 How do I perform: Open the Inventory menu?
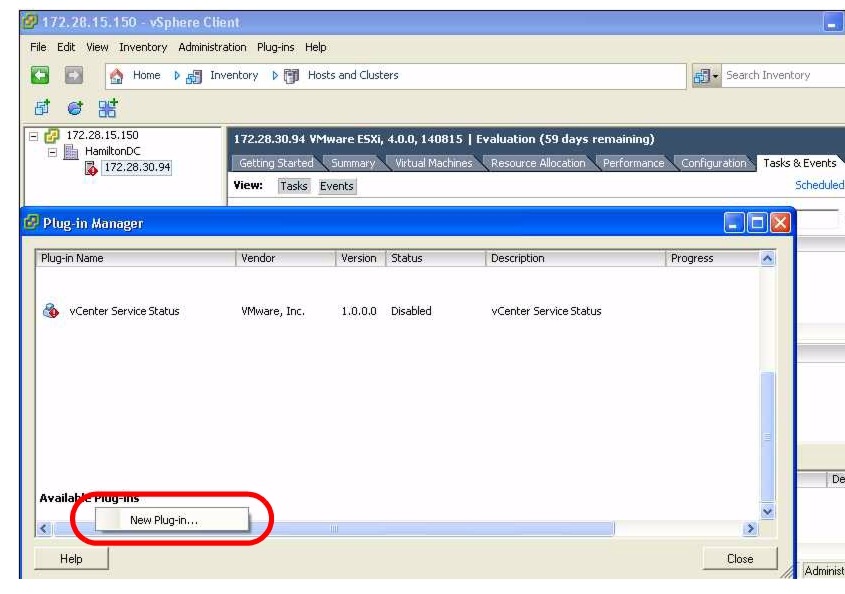click(143, 47)
